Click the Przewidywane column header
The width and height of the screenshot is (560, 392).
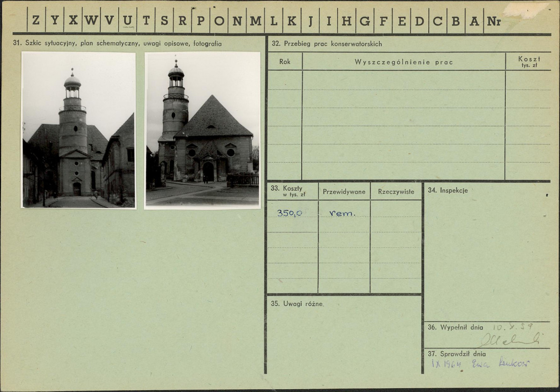(x=344, y=192)
